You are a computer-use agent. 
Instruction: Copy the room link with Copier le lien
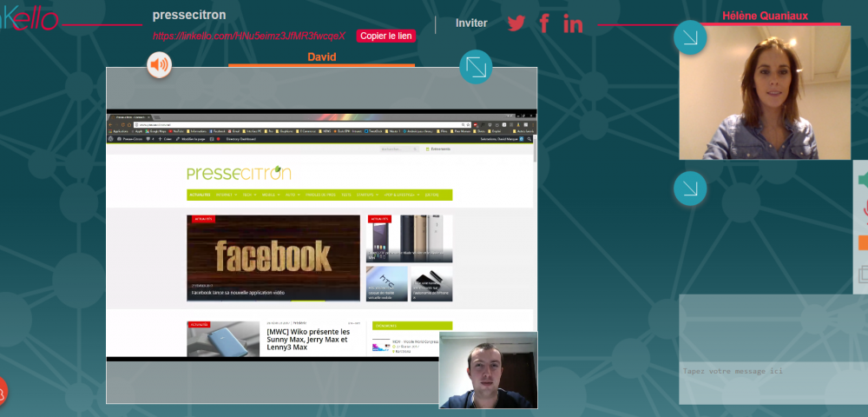[386, 36]
